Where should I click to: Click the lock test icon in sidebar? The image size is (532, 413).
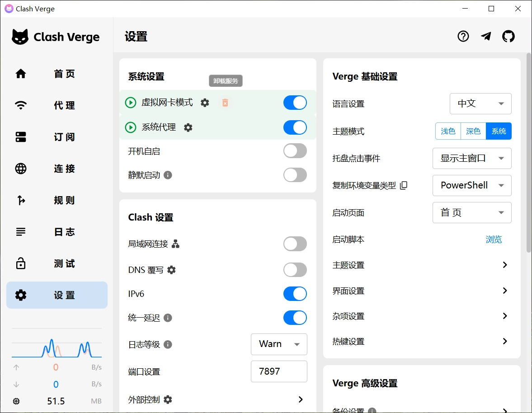tap(21, 263)
